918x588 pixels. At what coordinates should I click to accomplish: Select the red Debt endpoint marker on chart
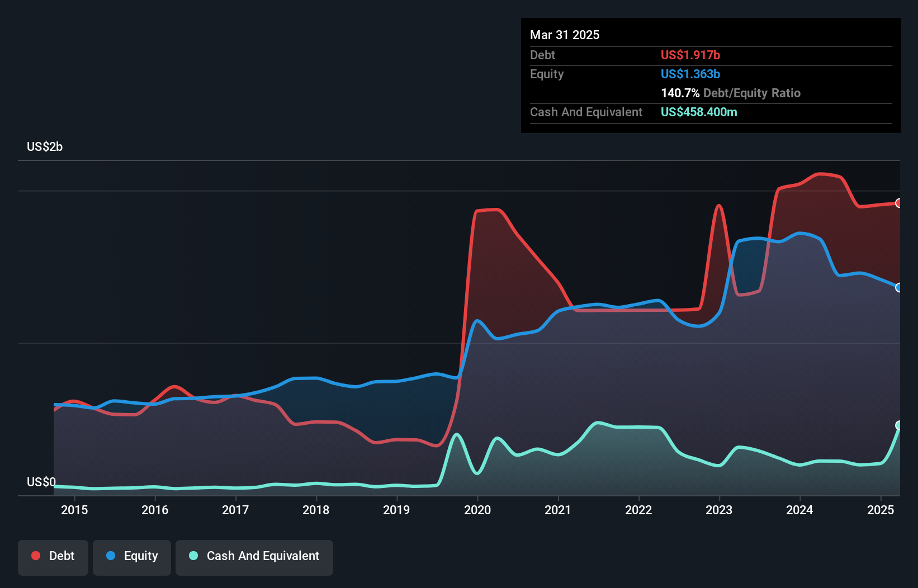tap(899, 203)
